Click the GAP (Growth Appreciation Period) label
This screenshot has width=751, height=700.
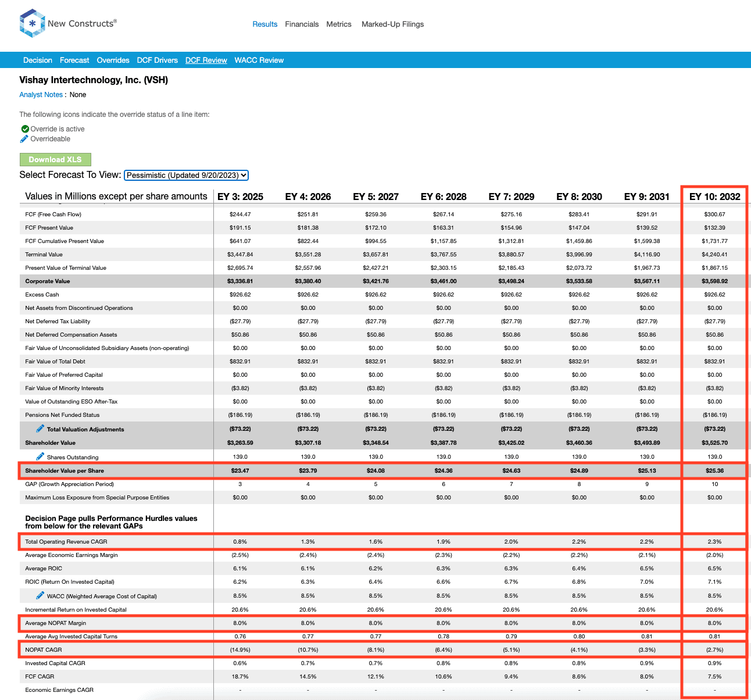click(70, 484)
